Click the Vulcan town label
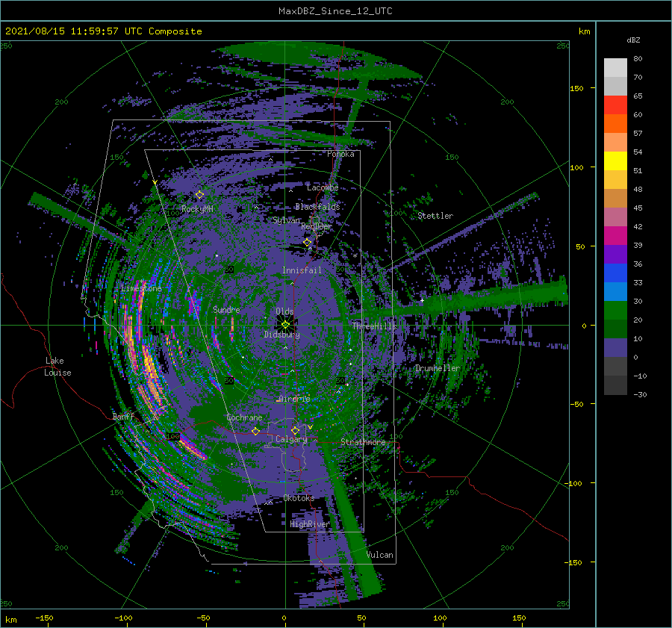This screenshot has width=672, height=628. click(x=380, y=555)
